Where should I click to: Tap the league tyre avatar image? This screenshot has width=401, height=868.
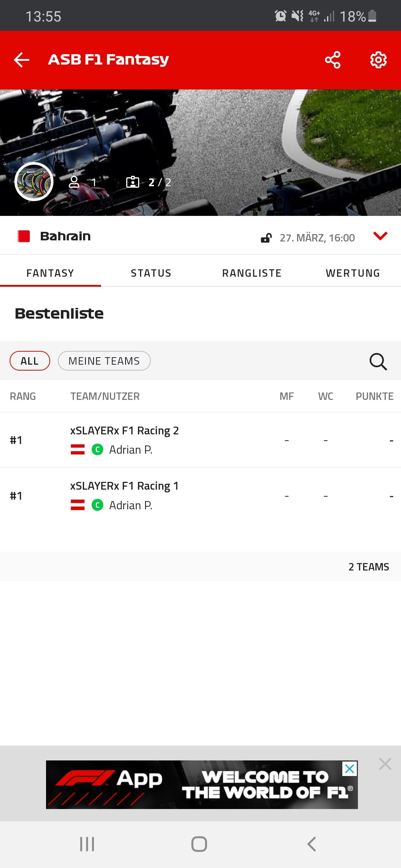coord(34,181)
